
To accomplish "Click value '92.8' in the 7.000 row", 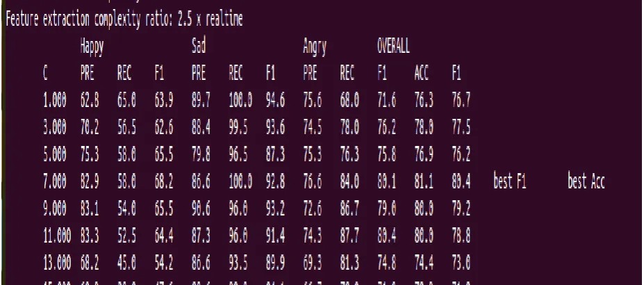I will 275,181.
